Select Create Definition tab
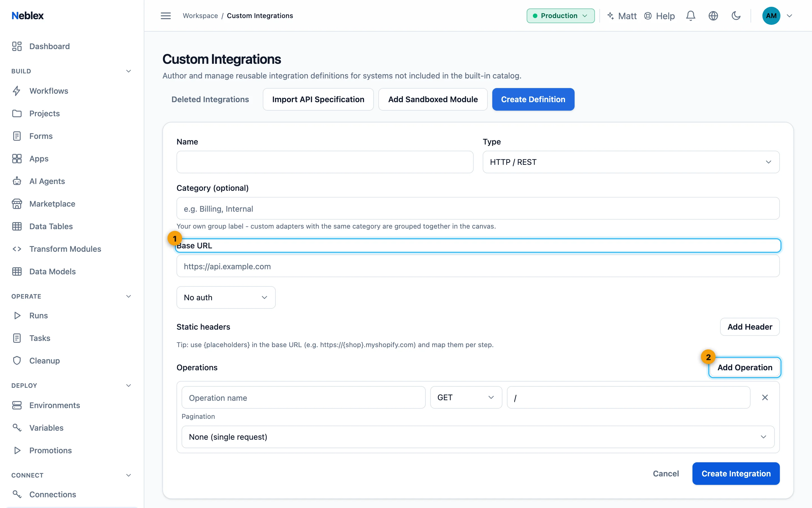812x508 pixels. coord(533,99)
